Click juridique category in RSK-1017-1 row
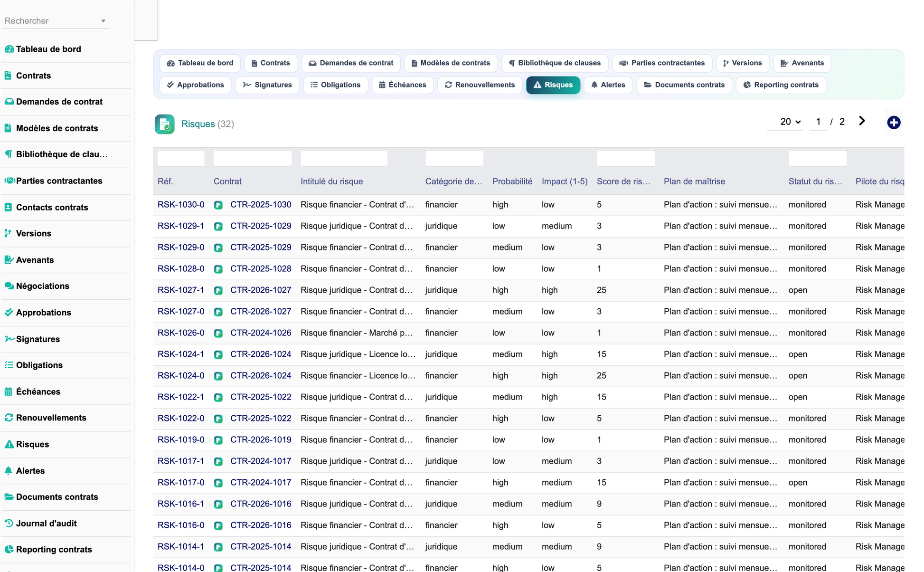924x572 pixels. pos(442,461)
